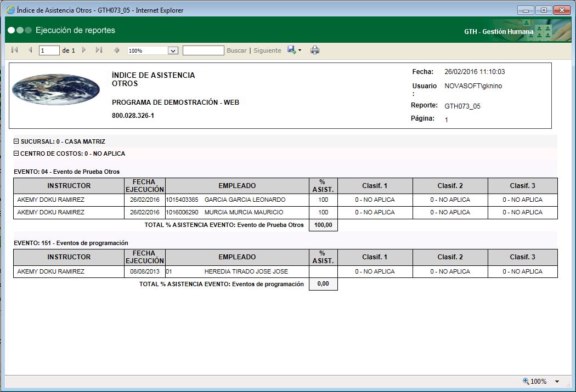Screen dimensions: 576x392
Task: Click the Buscar search link
Action: 236,50
